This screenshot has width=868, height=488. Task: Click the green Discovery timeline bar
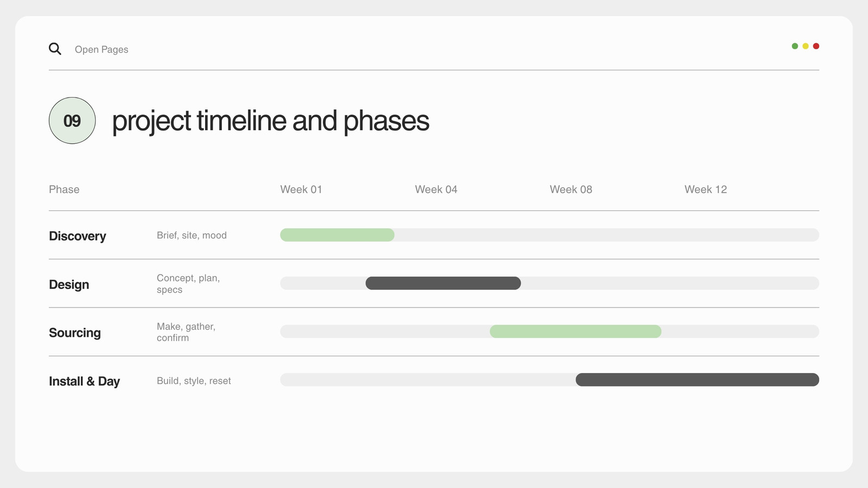click(337, 235)
